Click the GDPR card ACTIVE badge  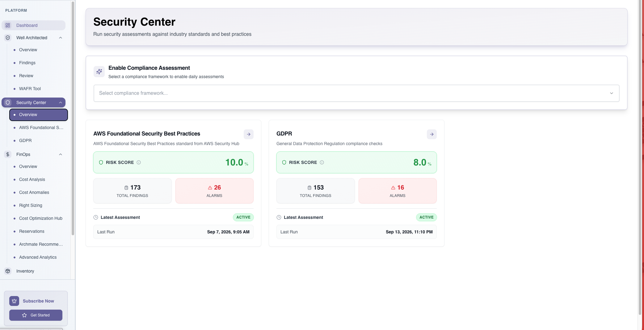(427, 217)
